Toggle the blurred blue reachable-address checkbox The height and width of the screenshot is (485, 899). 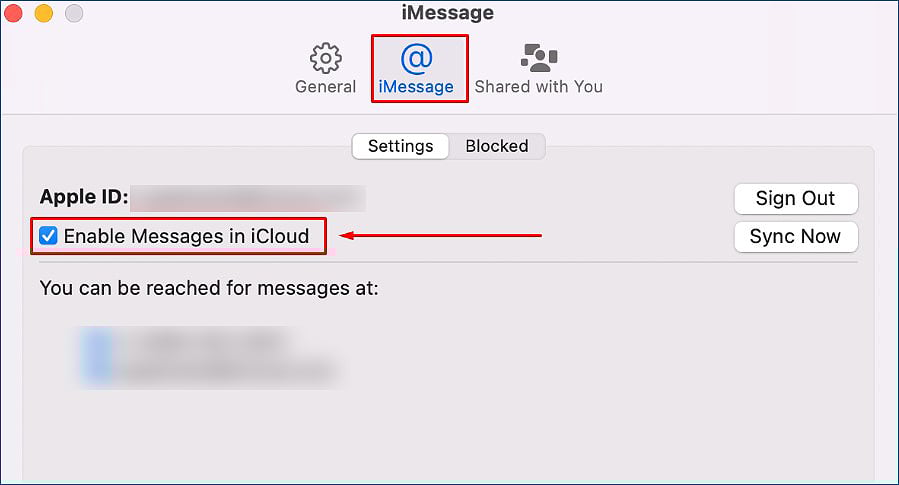pyautogui.click(x=97, y=357)
